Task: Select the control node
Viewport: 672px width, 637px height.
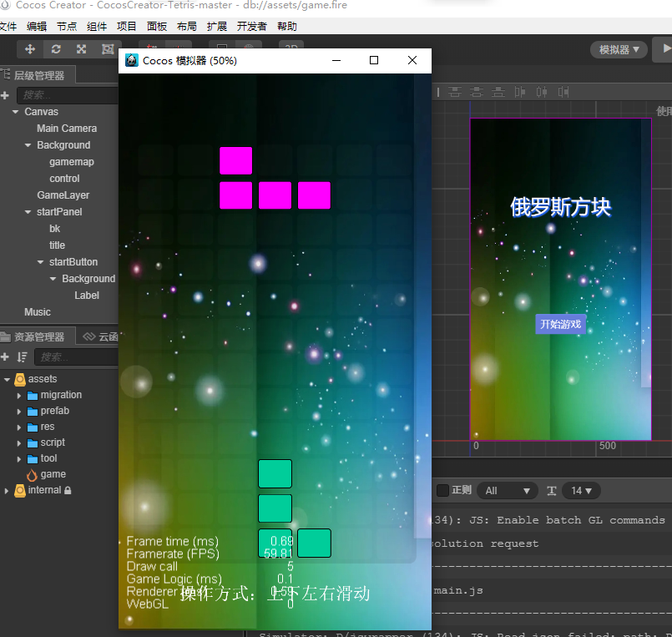Action: [64, 179]
